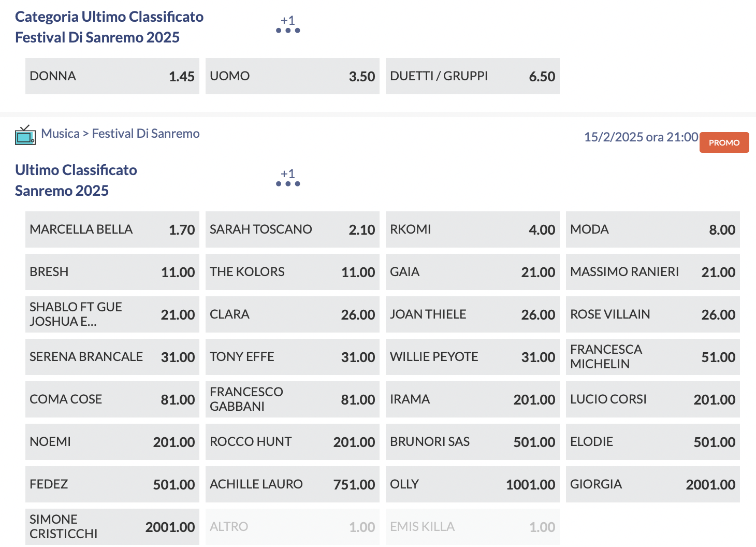
Task: Select GIORGIA odds 2001.00
Action: tap(652, 484)
